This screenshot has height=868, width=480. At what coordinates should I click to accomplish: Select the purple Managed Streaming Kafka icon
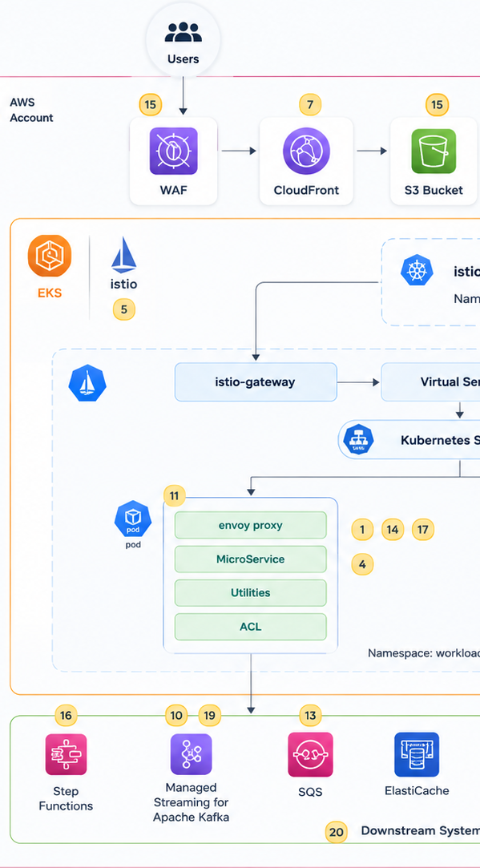(x=191, y=753)
